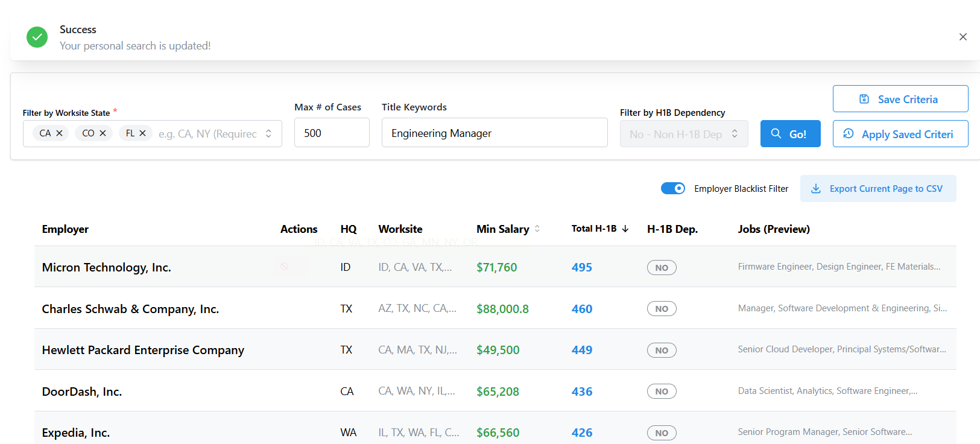Click Micron's jobs preview text
This screenshot has width=980, height=444.
[839, 267]
